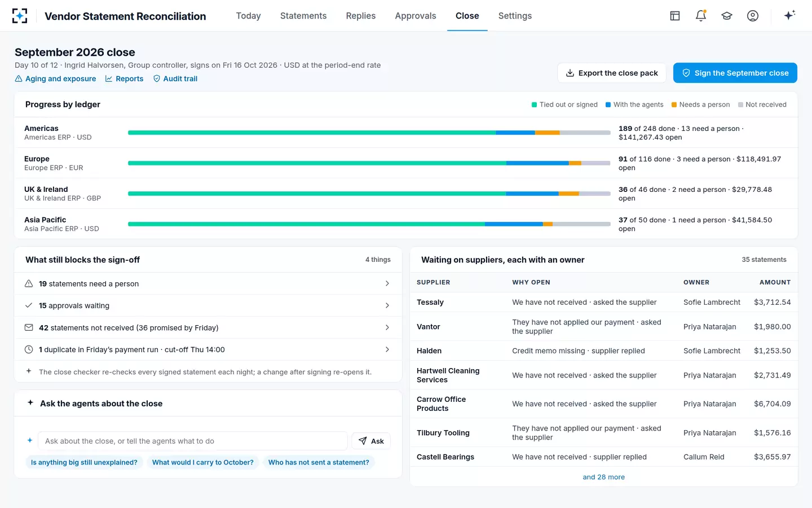Open the graduation cap learning icon
Viewport: 812px width, 508px height.
[x=727, y=16]
